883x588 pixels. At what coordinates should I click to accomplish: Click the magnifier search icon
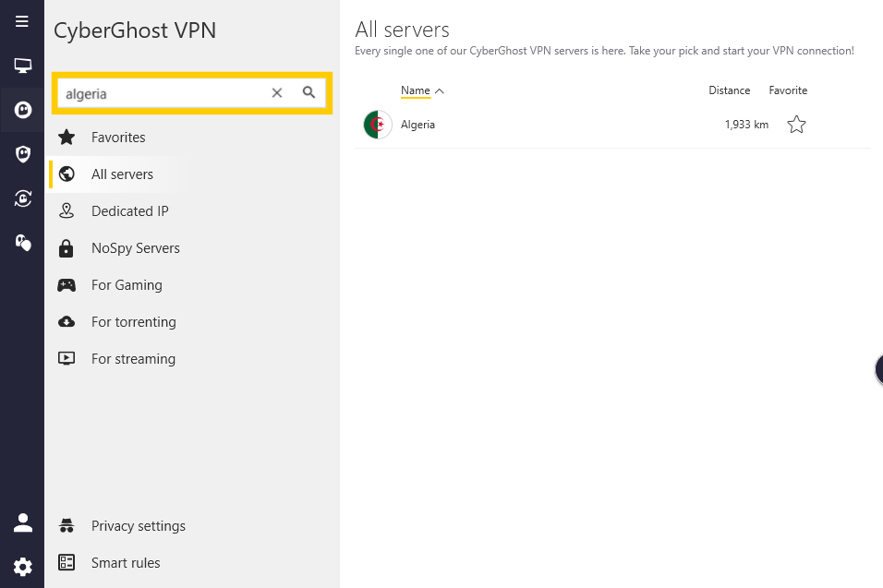click(308, 92)
